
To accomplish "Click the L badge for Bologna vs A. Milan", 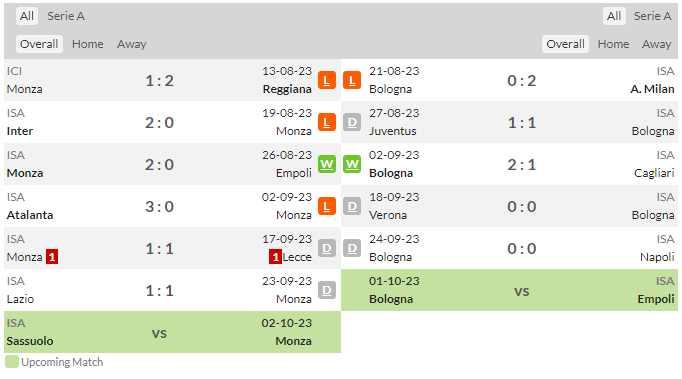I will click(352, 80).
